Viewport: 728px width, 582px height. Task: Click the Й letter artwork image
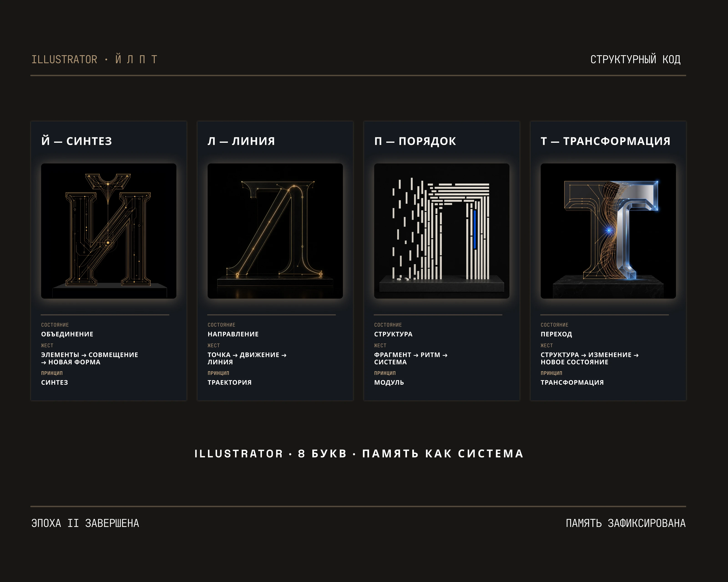108,231
